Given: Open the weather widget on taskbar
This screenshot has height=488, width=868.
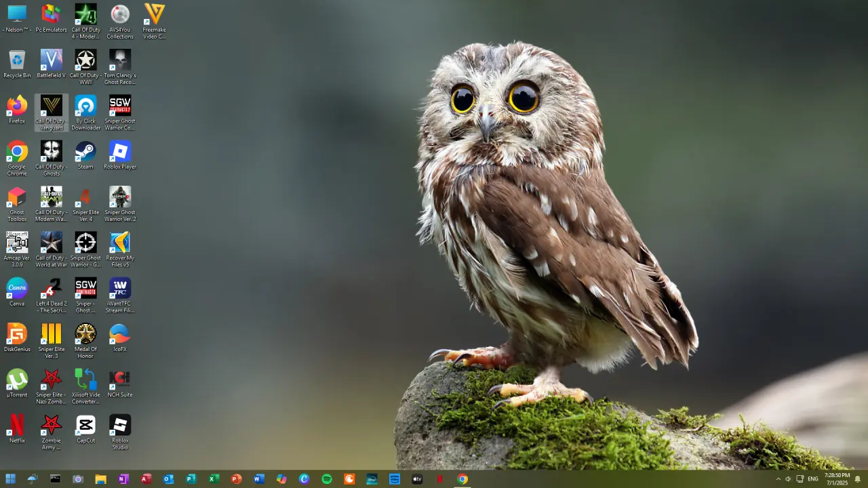Looking at the screenshot, I should coord(33,479).
